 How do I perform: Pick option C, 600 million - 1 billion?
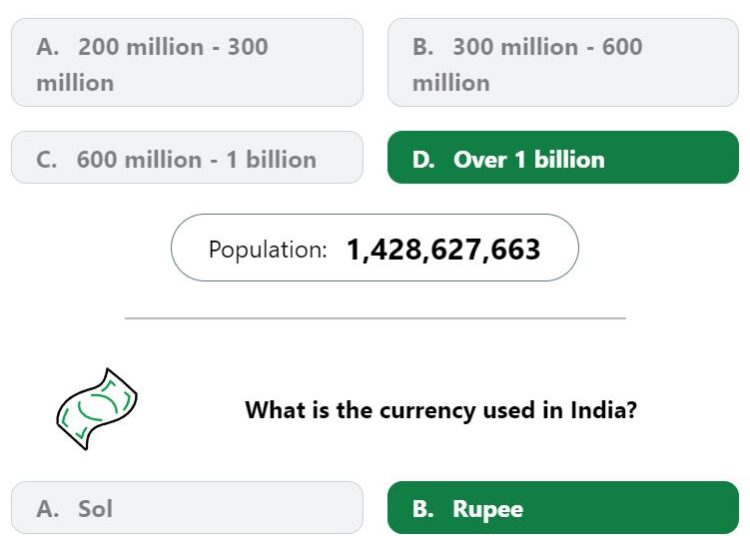[x=187, y=157]
